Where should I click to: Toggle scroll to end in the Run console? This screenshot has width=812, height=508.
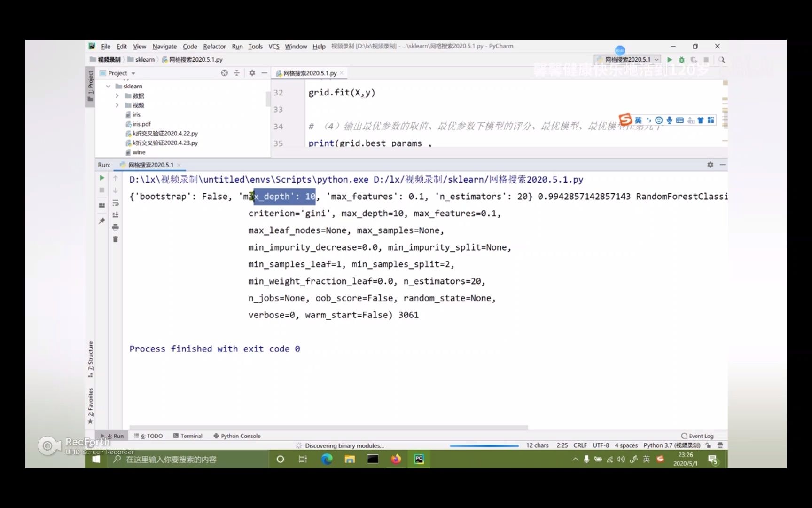click(x=116, y=215)
